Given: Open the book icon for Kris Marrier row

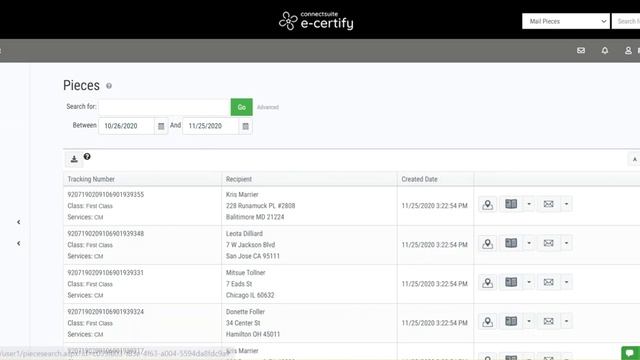Looking at the screenshot, I should click(x=511, y=204).
